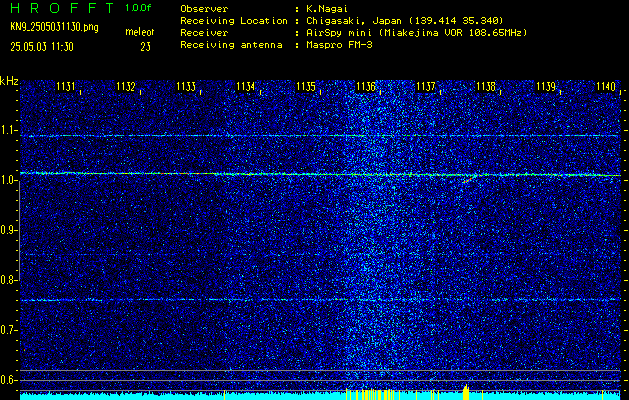
Task: Click the meteor count value 23
Action: [x=145, y=47]
